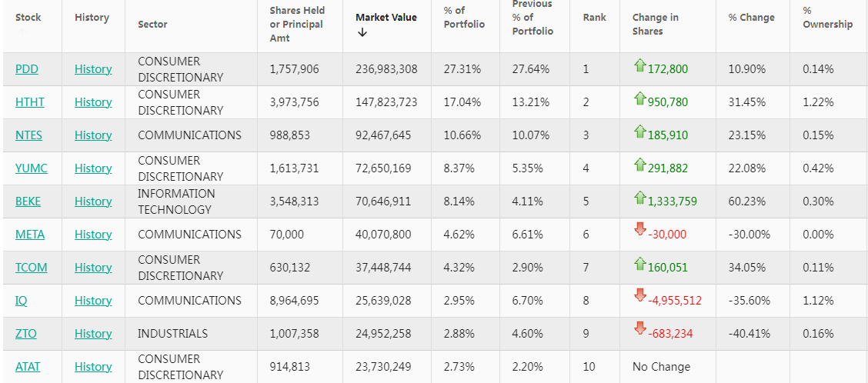The image size is (868, 383).
Task: Click the green up arrow in HTHT row
Action: pyautogui.click(x=639, y=100)
